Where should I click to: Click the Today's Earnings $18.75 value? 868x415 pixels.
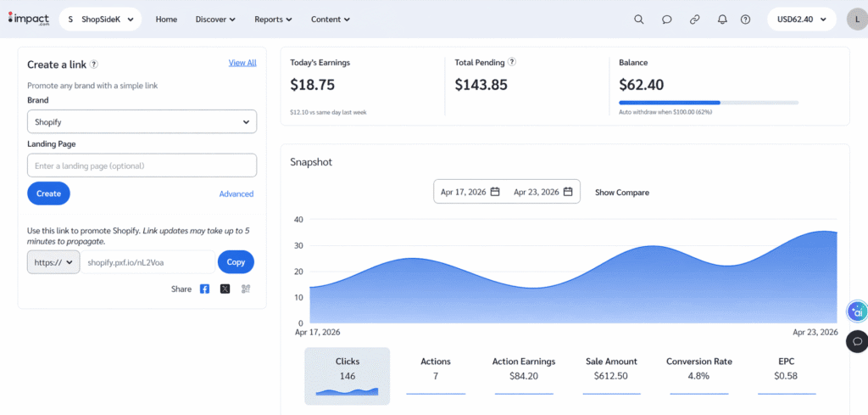click(x=312, y=85)
